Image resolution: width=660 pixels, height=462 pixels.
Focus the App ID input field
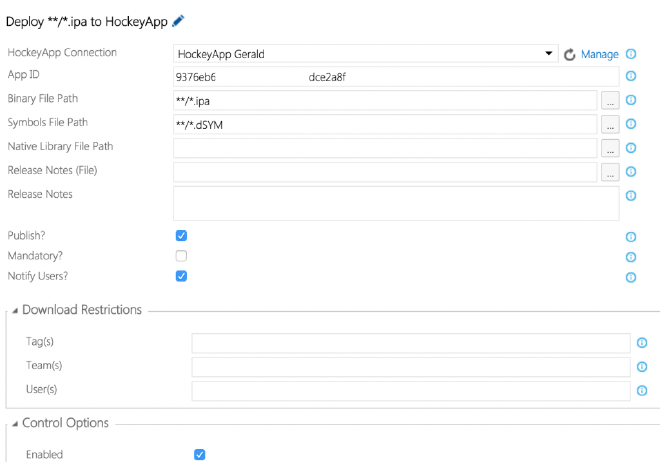(396, 77)
